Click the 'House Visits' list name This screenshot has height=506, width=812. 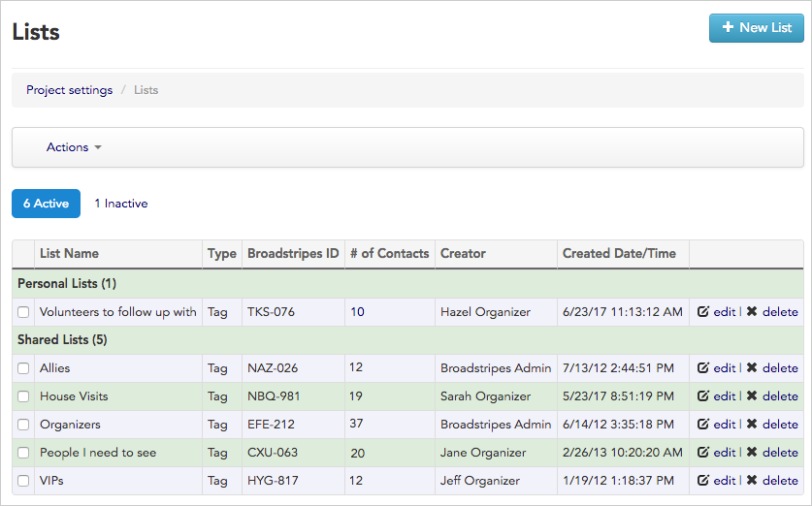coord(74,396)
